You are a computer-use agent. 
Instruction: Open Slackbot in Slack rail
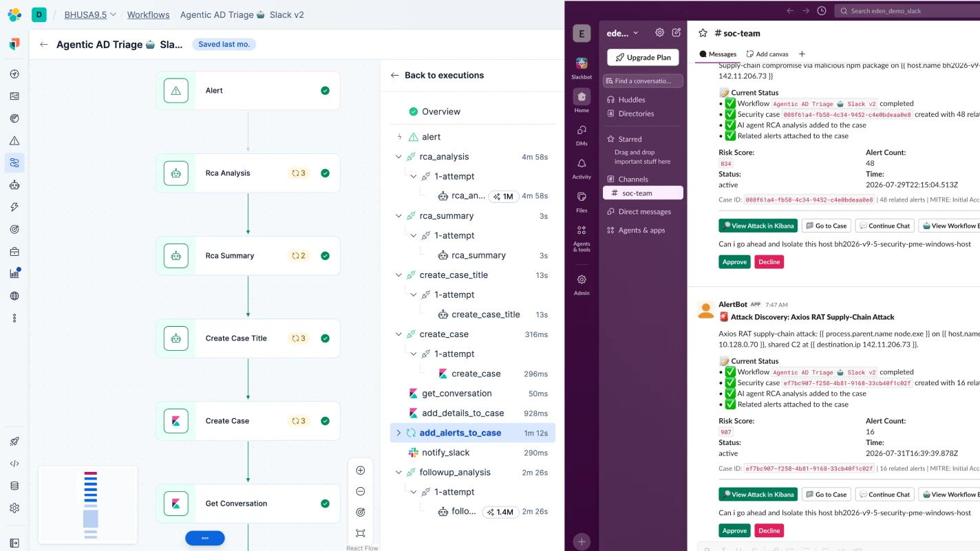point(582,68)
